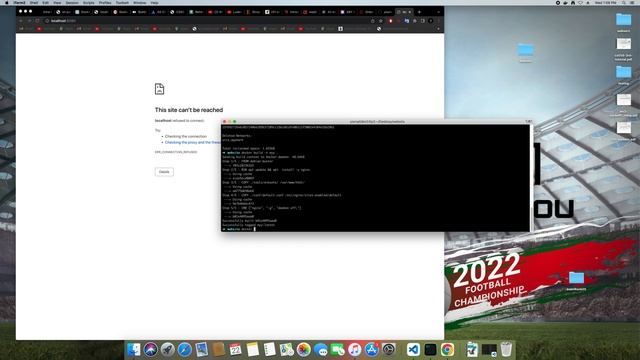Open the Apple menu
Screen dimensions: 640x360
7,2
